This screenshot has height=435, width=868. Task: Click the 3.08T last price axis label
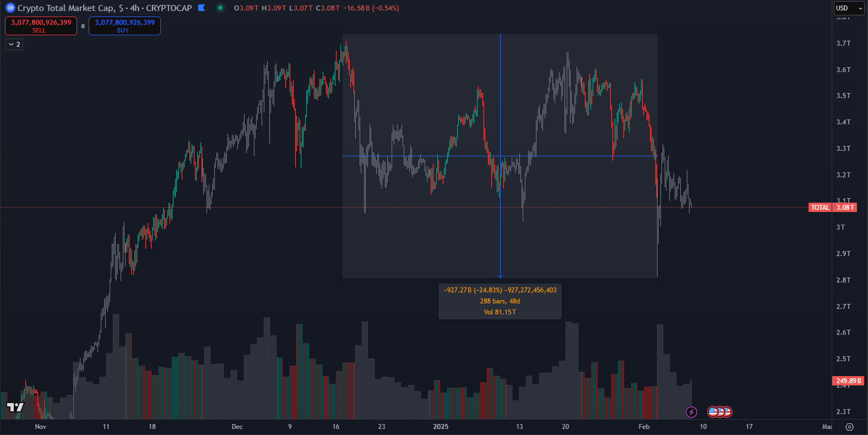click(845, 208)
